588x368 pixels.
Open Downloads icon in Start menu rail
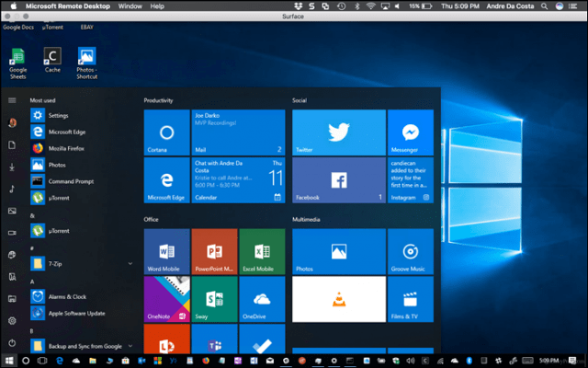pos(12,167)
